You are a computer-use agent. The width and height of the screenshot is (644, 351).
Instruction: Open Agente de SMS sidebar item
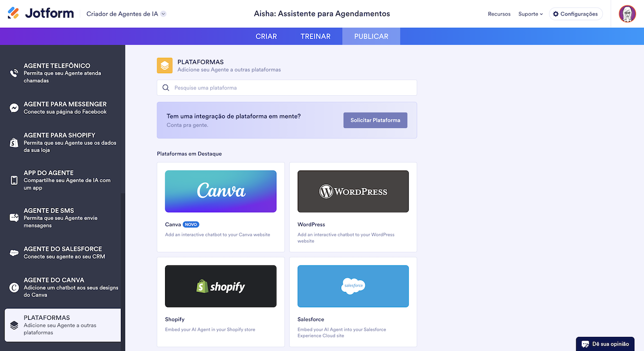(x=62, y=218)
